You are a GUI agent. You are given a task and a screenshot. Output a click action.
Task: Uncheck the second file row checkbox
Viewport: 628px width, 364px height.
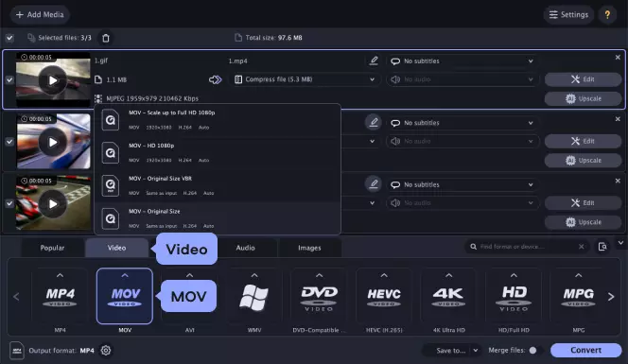[x=9, y=142]
